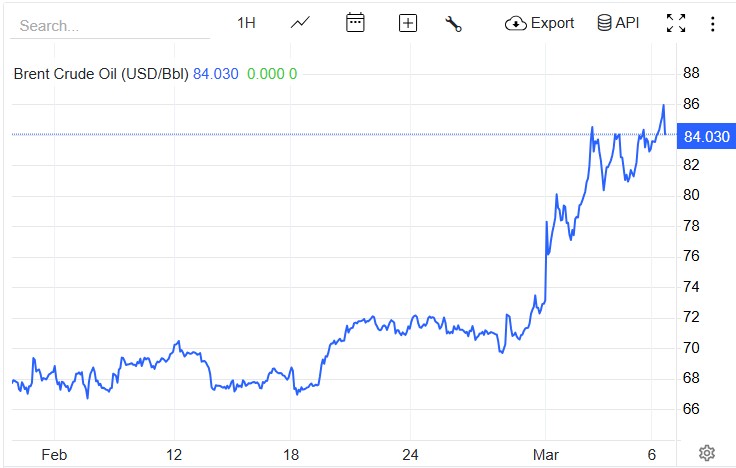
Task: Open the 1H interval dropdown
Action: pyautogui.click(x=246, y=23)
